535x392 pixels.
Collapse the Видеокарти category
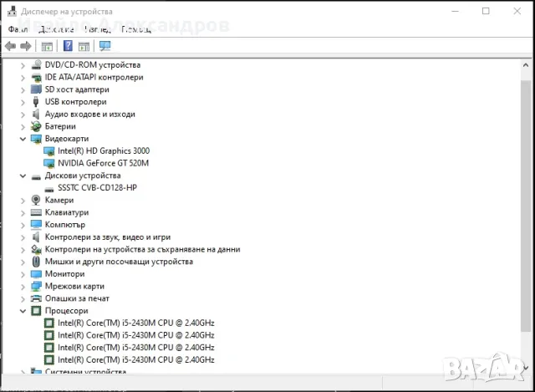(23, 139)
